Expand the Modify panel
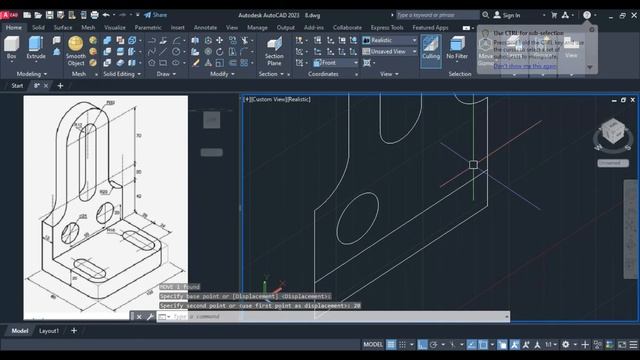The height and width of the screenshot is (360, 640). [222, 74]
